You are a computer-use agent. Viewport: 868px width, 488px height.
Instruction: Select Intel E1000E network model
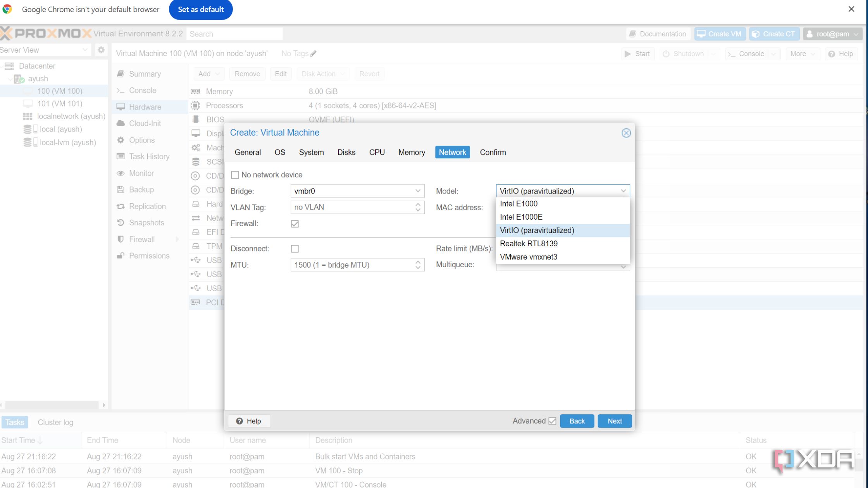(x=563, y=217)
